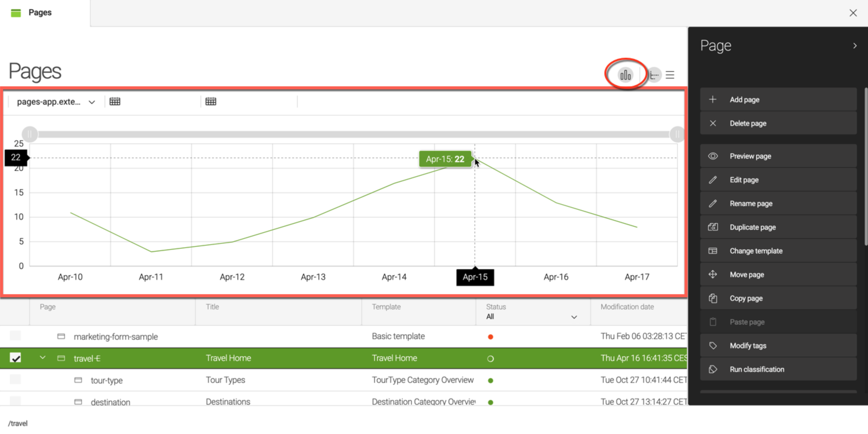The image size is (868, 434).
Task: Click the green status dot of tour-type
Action: 490,381
